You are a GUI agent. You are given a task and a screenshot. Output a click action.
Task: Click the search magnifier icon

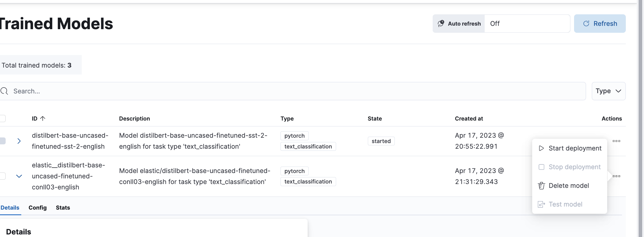point(4,91)
